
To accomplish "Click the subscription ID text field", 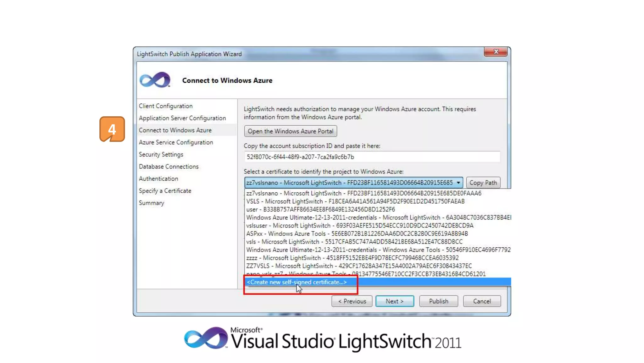I will point(372,157).
